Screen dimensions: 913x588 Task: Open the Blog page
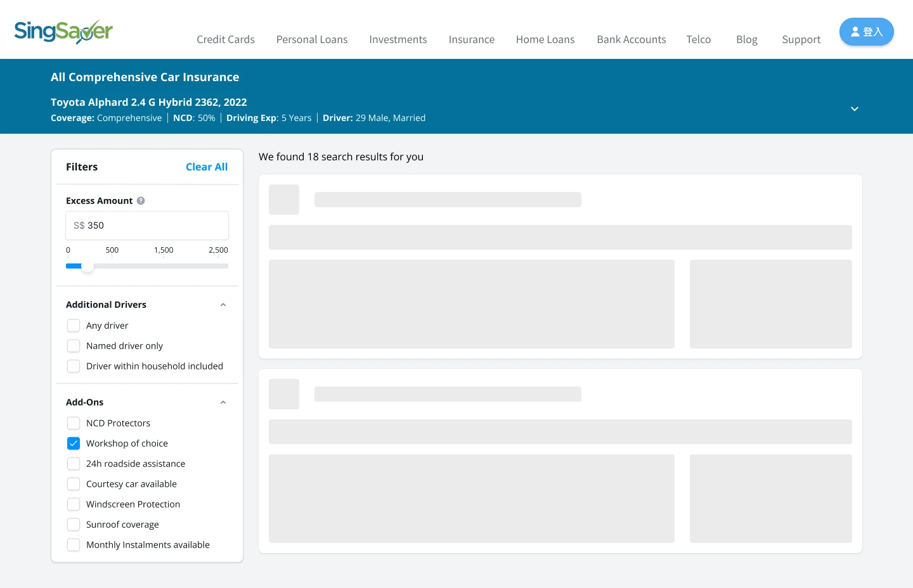(x=747, y=39)
